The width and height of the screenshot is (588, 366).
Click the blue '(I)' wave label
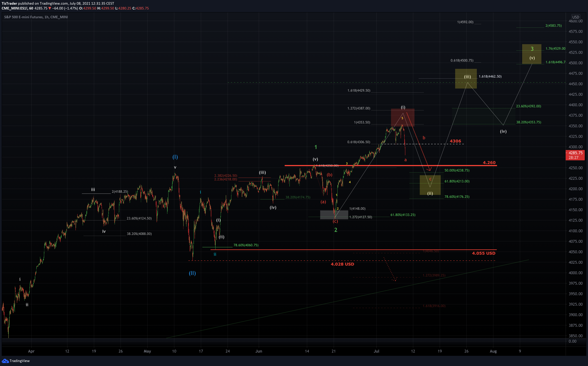coord(175,157)
